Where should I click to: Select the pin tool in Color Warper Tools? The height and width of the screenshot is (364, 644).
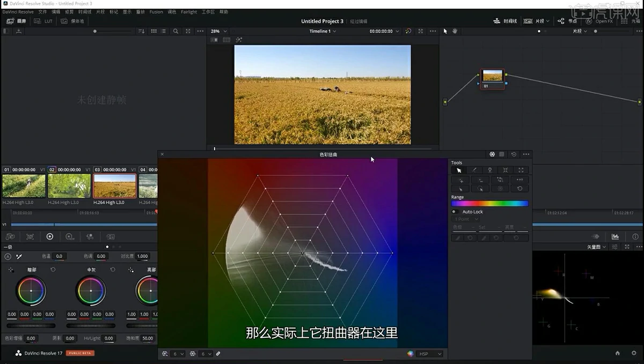(490, 170)
